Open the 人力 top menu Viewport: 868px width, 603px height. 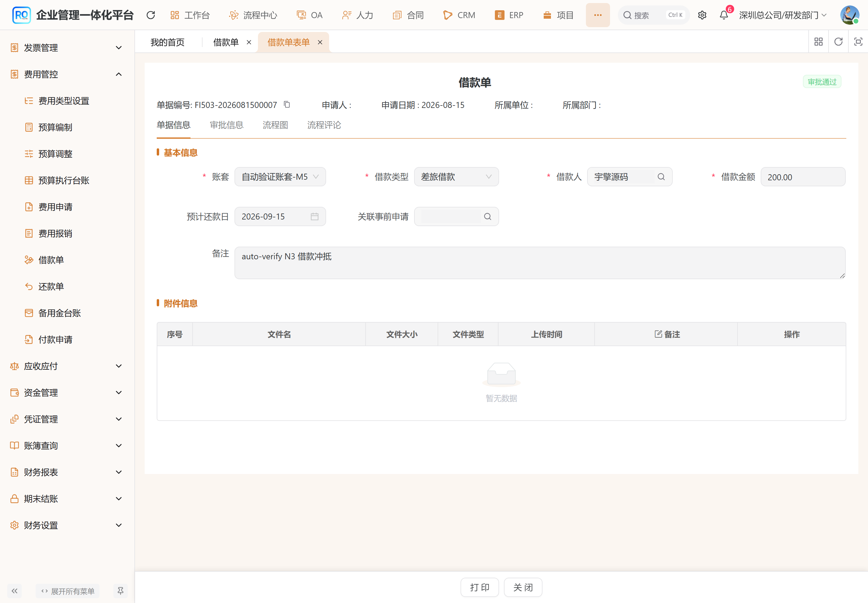coord(357,15)
